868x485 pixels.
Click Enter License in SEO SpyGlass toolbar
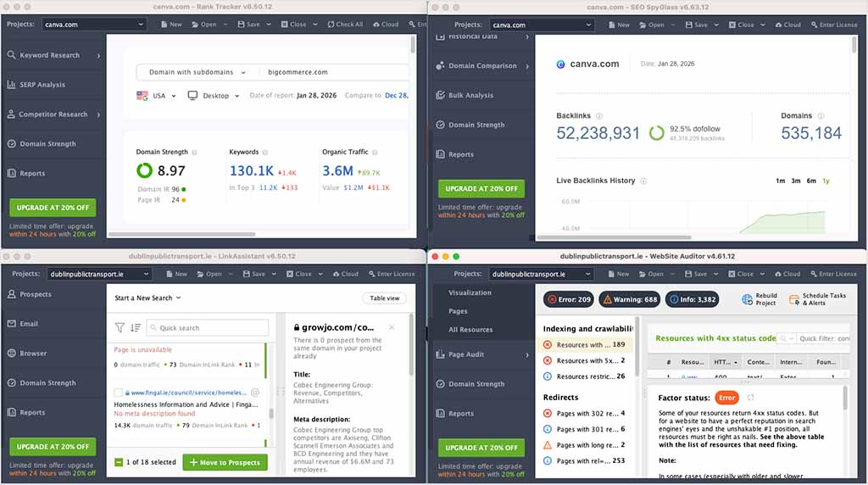click(x=834, y=25)
